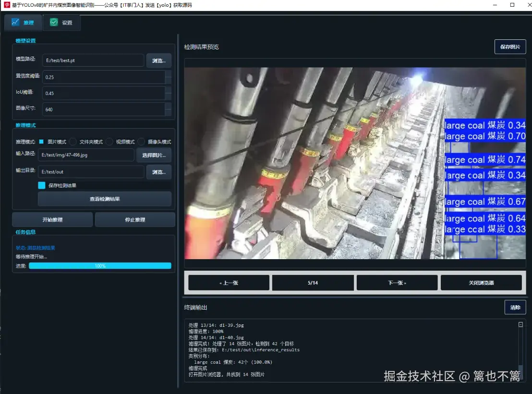Image resolution: width=532 pixels, height=394 pixels.
Task: Click the 停止推理 button
Action: [x=135, y=220]
